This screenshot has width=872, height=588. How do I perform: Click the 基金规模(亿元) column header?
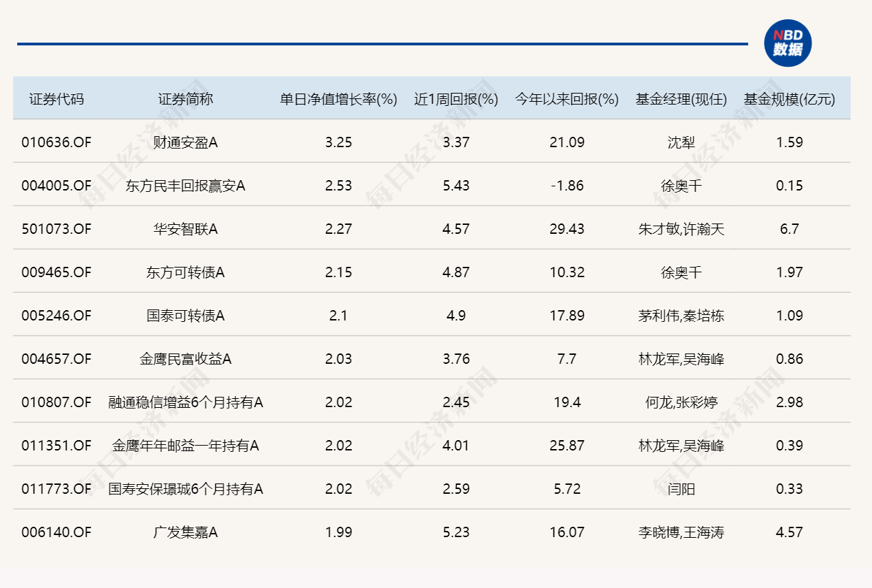point(789,99)
